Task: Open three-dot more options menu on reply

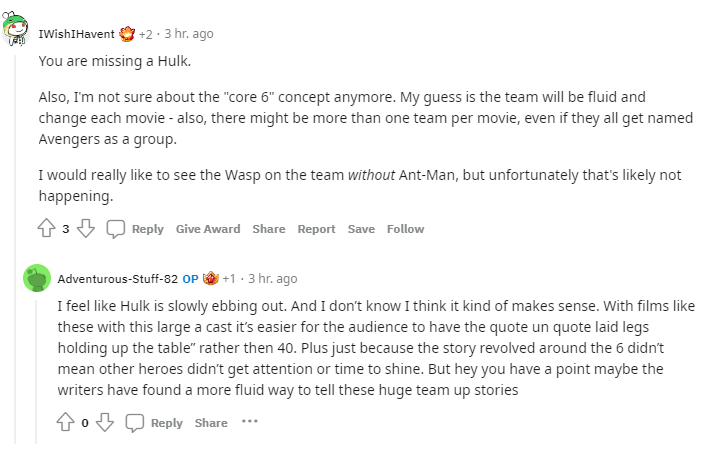Action: pos(250,421)
